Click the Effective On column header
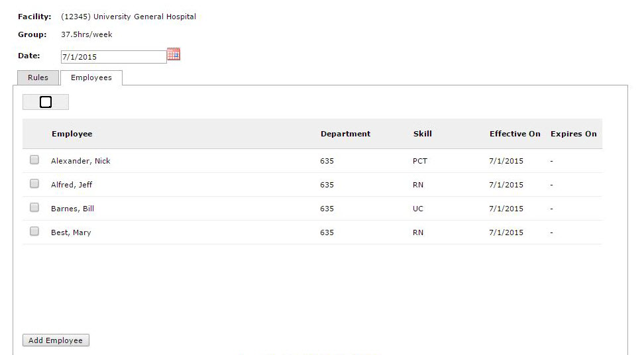The image size is (644, 355). tap(515, 134)
